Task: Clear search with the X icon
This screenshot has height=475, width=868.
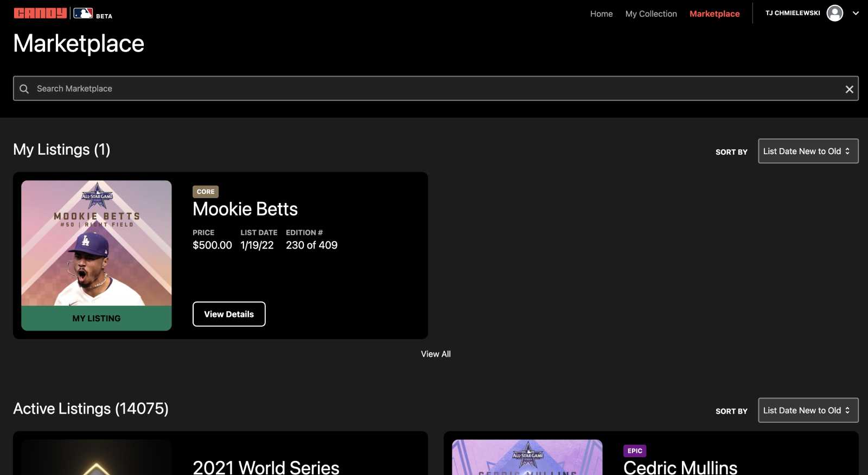Action: [849, 90]
